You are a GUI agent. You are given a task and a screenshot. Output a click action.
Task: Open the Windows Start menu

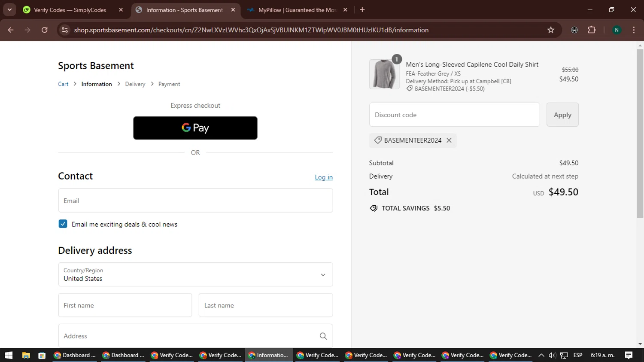(x=9, y=355)
